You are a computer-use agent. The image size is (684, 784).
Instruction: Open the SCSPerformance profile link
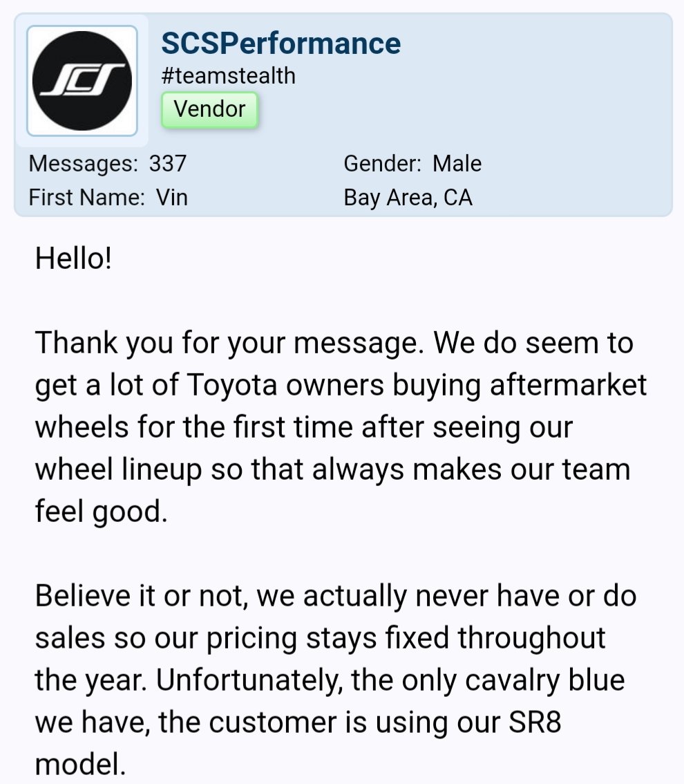click(281, 43)
